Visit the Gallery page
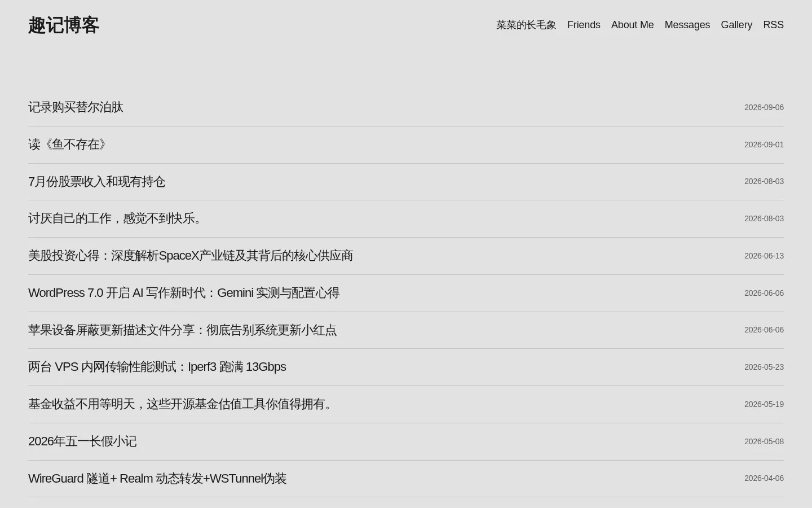Viewport: 812px width, 508px height. tap(736, 25)
